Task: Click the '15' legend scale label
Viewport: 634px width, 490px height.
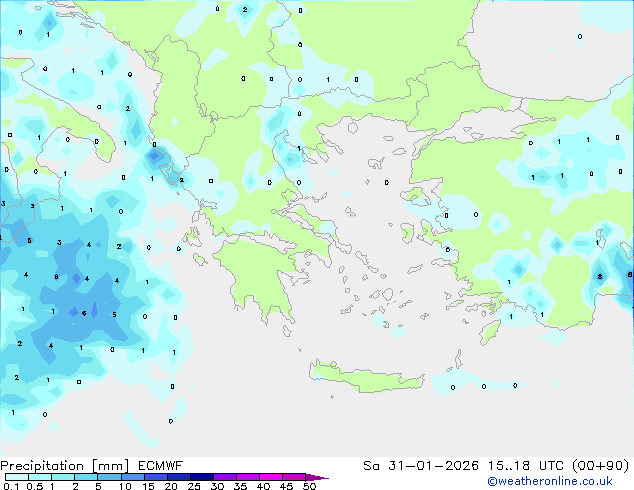Action: coord(148,486)
